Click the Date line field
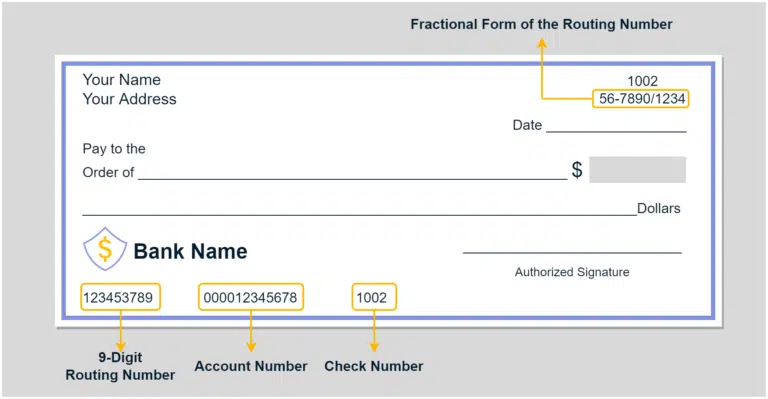The height and width of the screenshot is (399, 768). click(x=616, y=131)
